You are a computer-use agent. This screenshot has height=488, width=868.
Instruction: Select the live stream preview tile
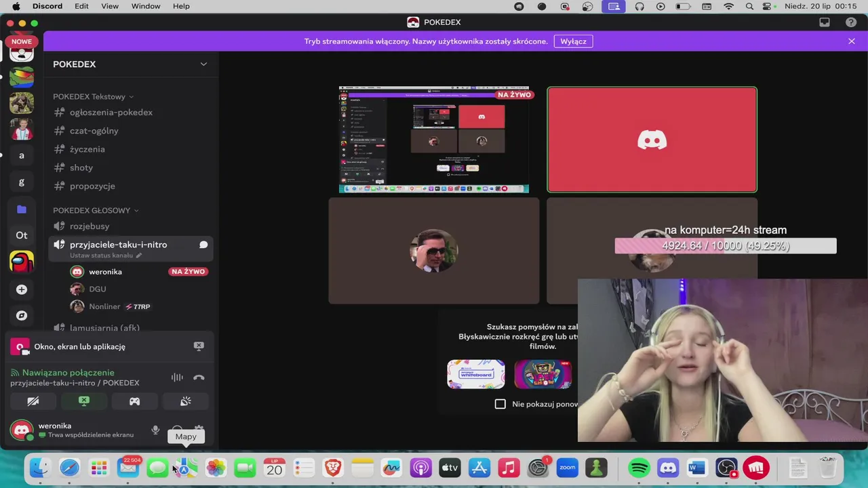[434, 140]
